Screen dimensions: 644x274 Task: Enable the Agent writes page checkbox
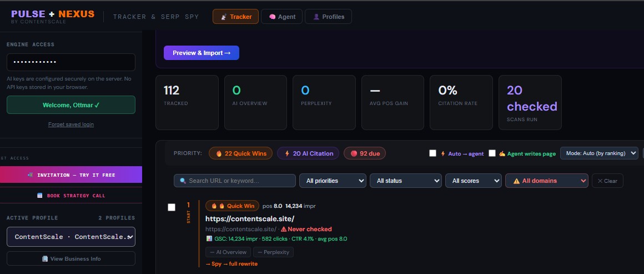(492, 153)
